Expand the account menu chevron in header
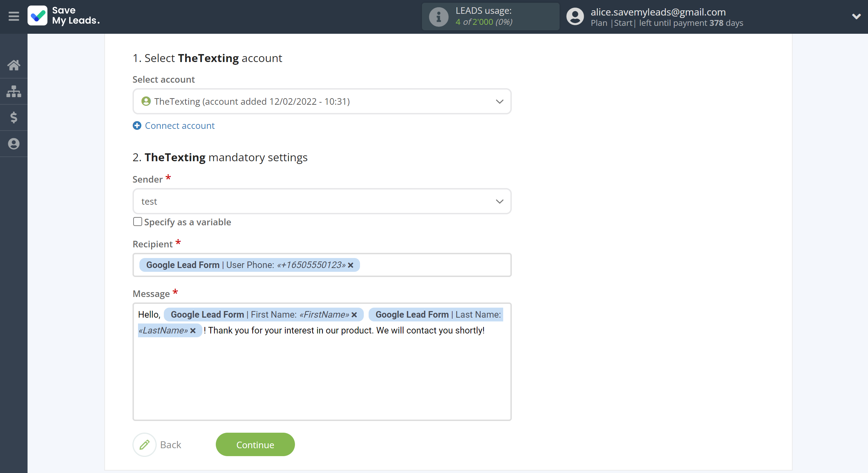Screen dimensions: 868x473 [856, 17]
